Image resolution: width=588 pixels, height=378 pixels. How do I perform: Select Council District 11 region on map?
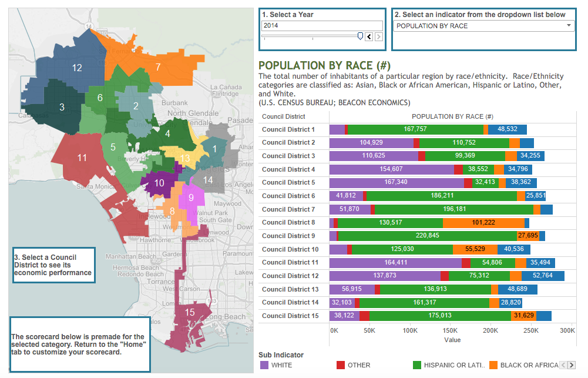tap(82, 158)
